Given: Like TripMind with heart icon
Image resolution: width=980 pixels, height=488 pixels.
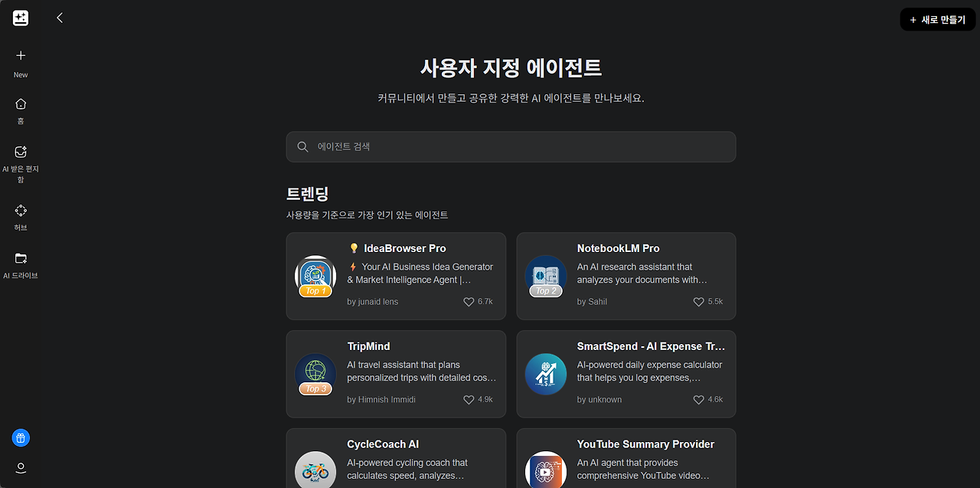Looking at the screenshot, I should pyautogui.click(x=469, y=400).
